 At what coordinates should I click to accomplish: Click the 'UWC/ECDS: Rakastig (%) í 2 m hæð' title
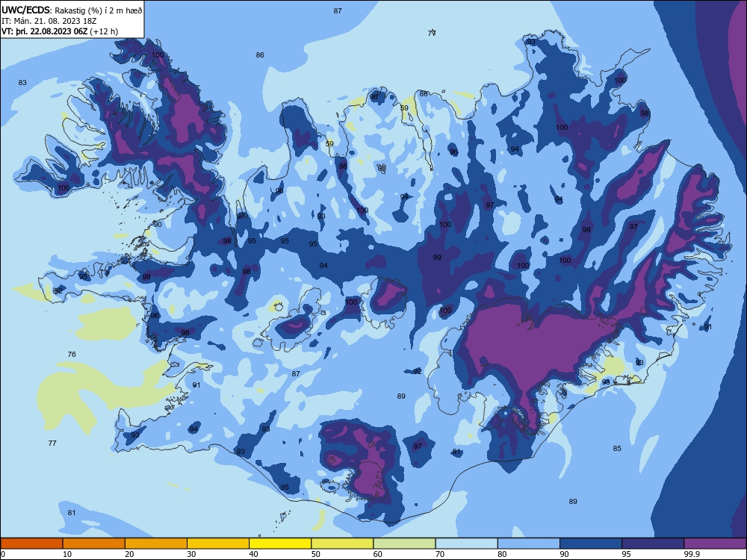(72, 10)
